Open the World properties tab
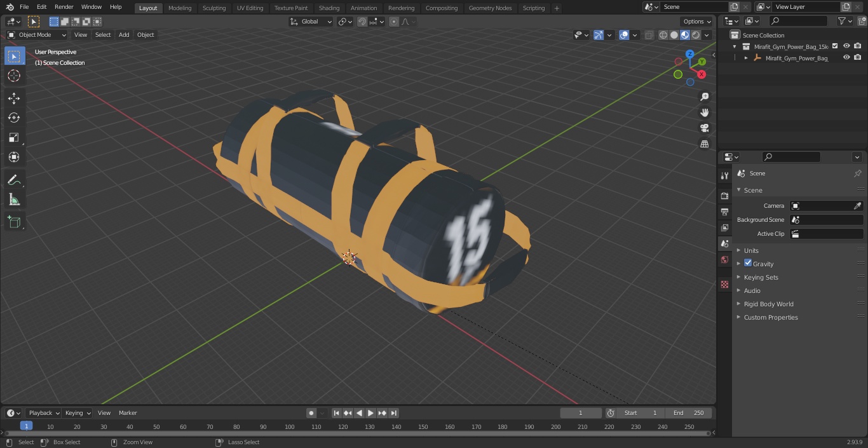Viewport: 868px width, 448px height. [x=724, y=260]
